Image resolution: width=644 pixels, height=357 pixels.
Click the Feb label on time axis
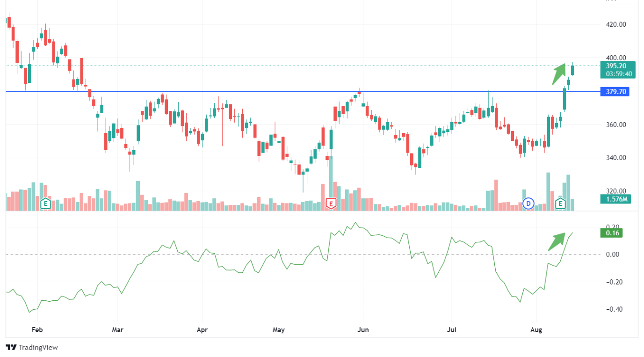pyautogui.click(x=37, y=330)
